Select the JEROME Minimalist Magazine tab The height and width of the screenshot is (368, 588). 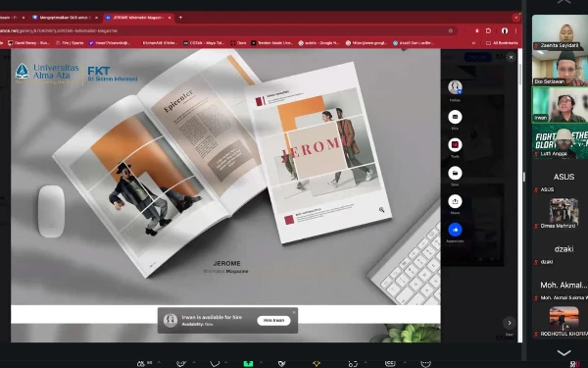coord(137,18)
